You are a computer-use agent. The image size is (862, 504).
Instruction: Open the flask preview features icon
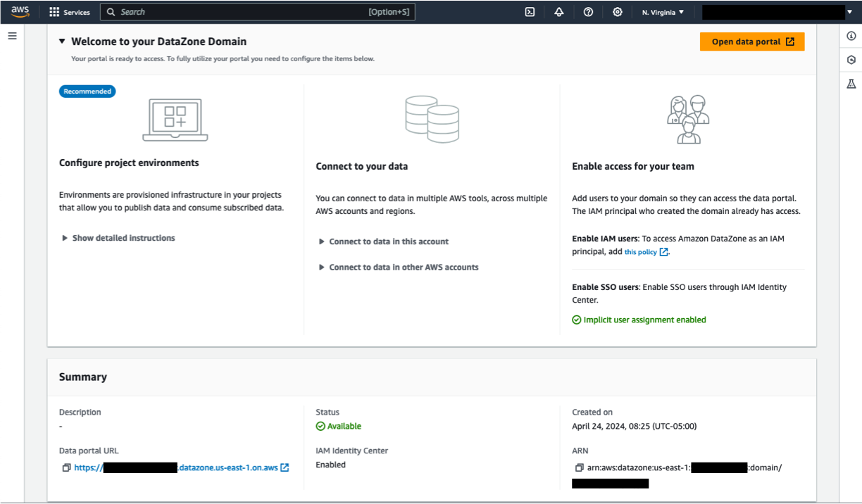pyautogui.click(x=851, y=84)
